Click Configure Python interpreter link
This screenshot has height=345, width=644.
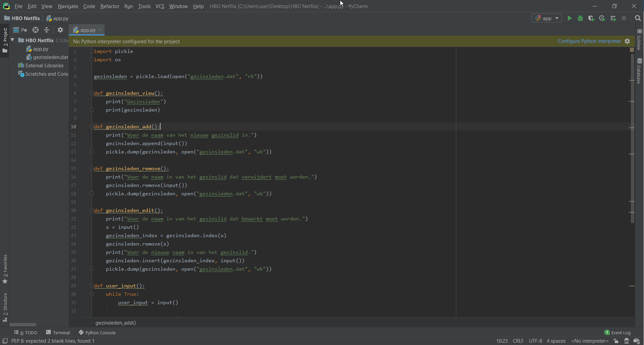coord(589,41)
